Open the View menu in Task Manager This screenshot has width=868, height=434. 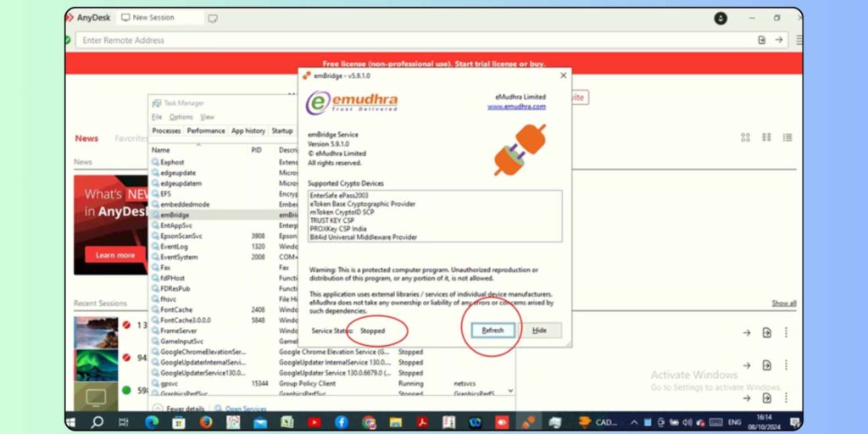(207, 117)
